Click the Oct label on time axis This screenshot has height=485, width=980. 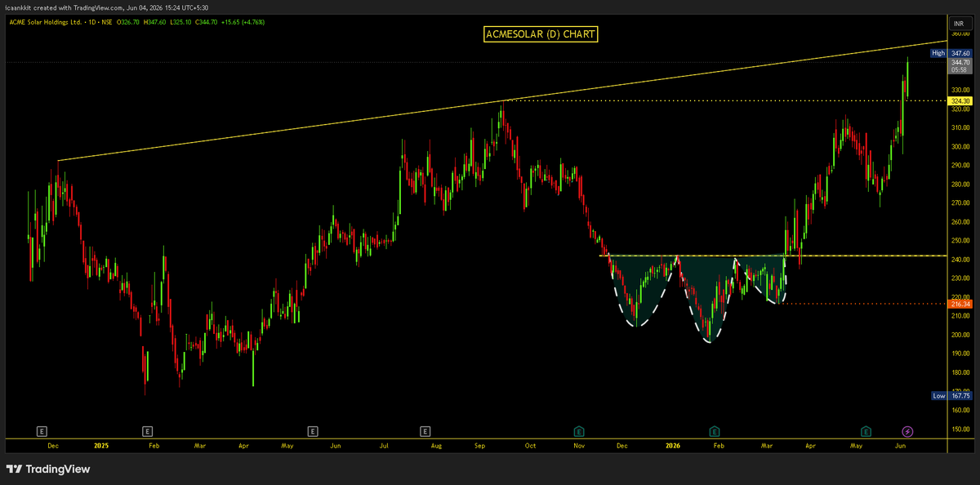530,446
